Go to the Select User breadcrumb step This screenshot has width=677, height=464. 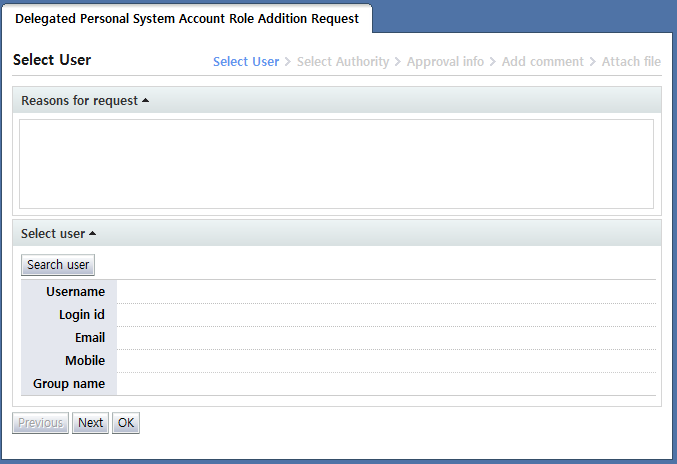point(245,62)
